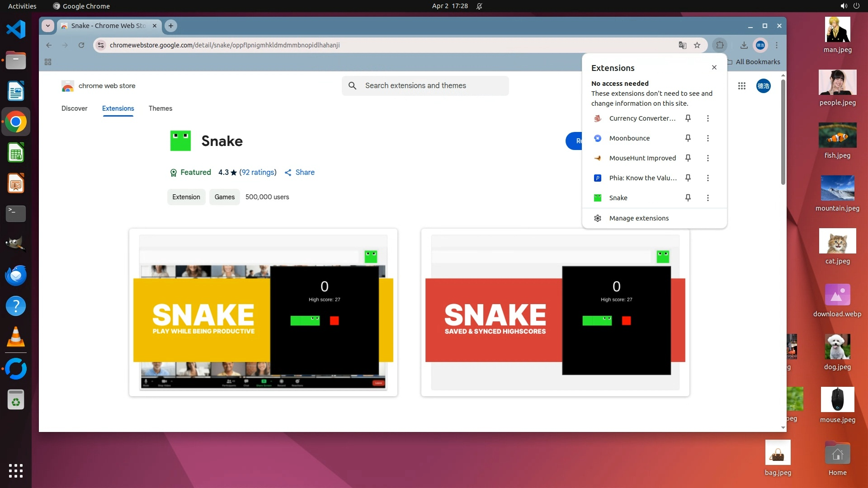868x488 pixels.
Task: Open more options for Currency Converter
Action: click(708, 118)
